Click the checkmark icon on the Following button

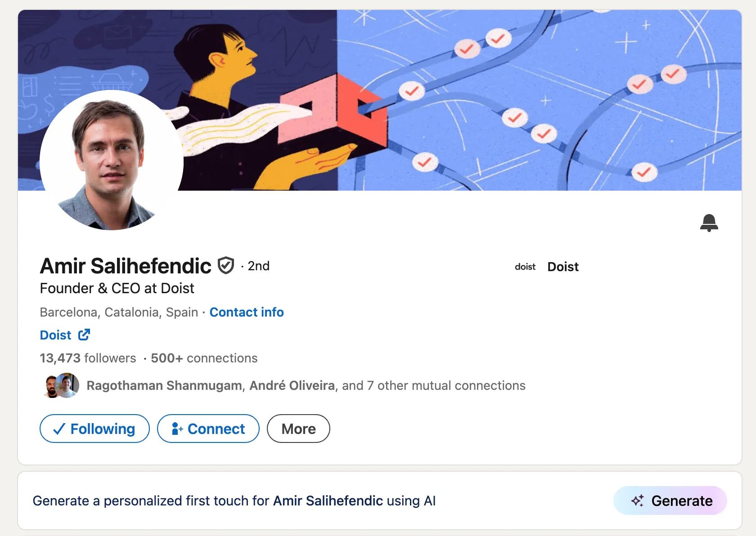pos(59,429)
